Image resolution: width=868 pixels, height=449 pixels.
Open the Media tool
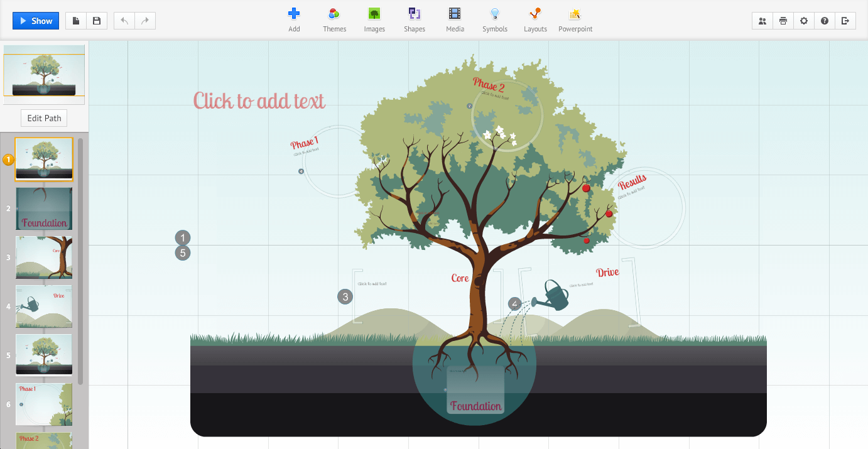pyautogui.click(x=455, y=19)
